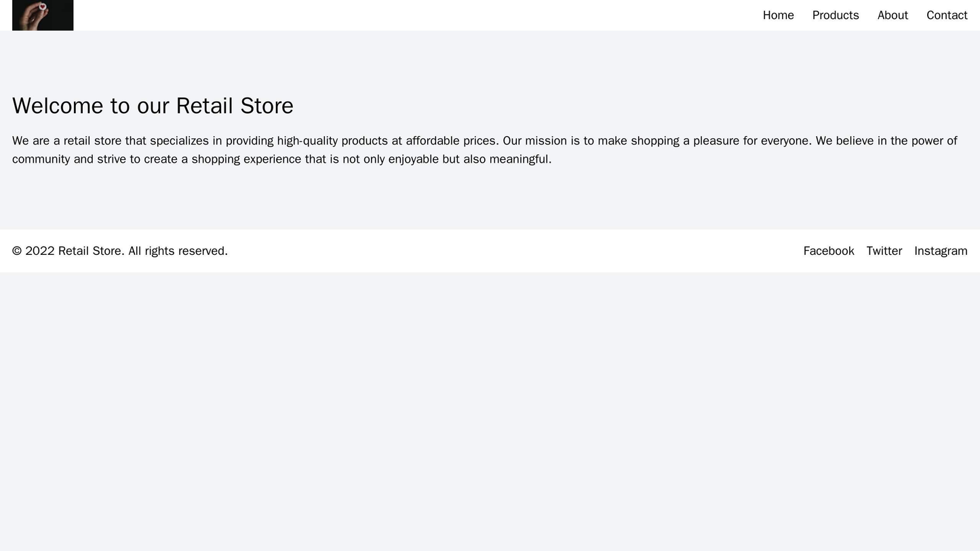Click the © symbol in the footer
The image size is (980, 551).
click(17, 251)
